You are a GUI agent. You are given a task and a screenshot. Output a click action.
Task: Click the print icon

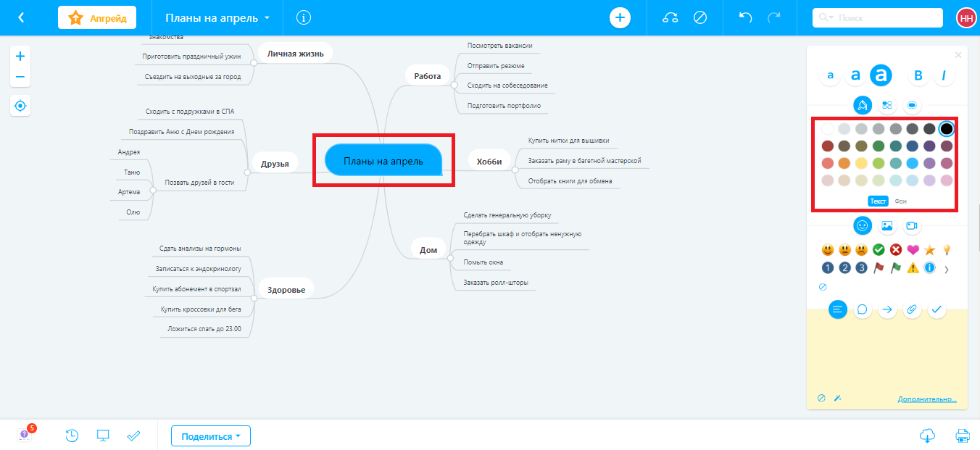[962, 436]
